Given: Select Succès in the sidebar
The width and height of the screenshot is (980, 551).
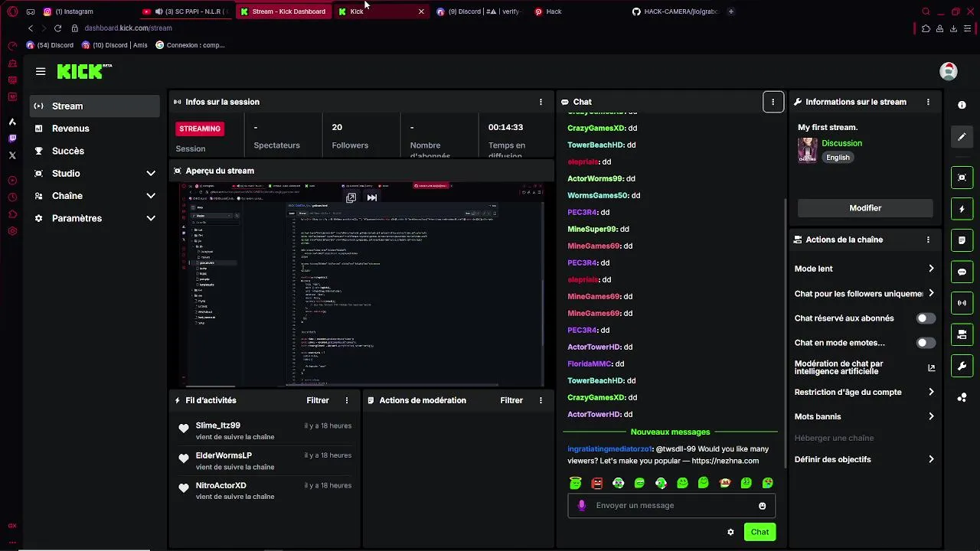Looking at the screenshot, I should pyautogui.click(x=95, y=151).
